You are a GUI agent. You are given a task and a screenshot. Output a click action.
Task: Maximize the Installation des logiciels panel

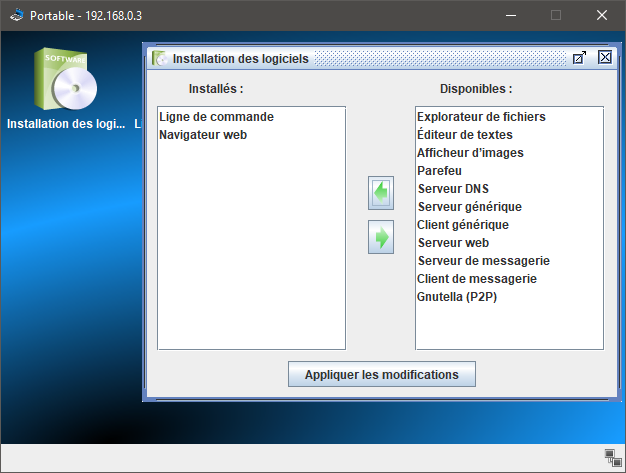point(579,58)
